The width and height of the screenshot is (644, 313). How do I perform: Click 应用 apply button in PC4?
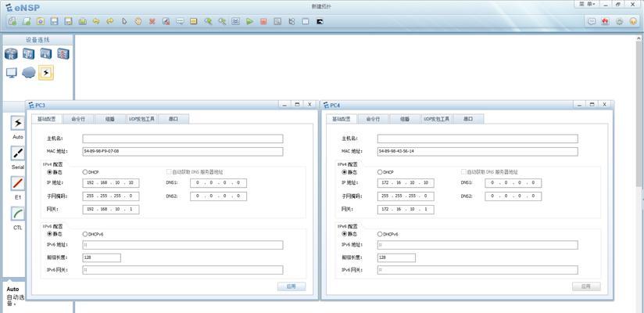tap(586, 286)
